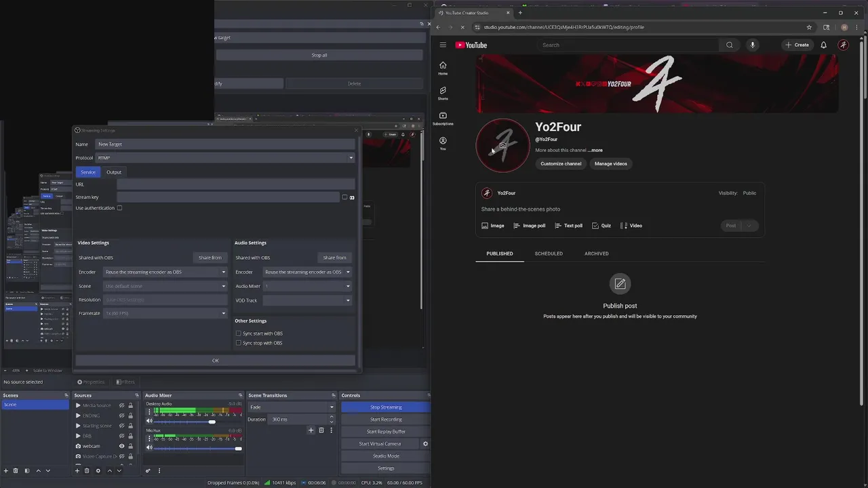Open Protocol RTMP dropdown
868x488 pixels.
[x=225, y=158]
